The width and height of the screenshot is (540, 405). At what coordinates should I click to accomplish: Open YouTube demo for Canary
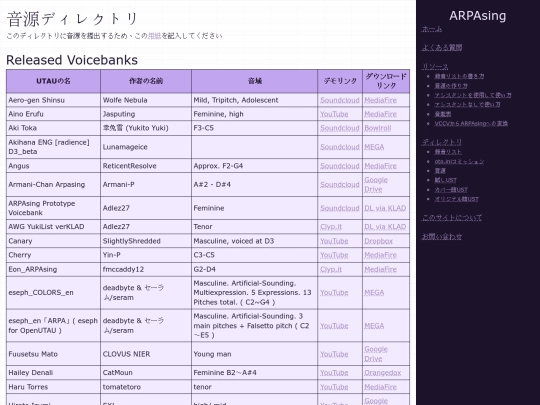334,241
